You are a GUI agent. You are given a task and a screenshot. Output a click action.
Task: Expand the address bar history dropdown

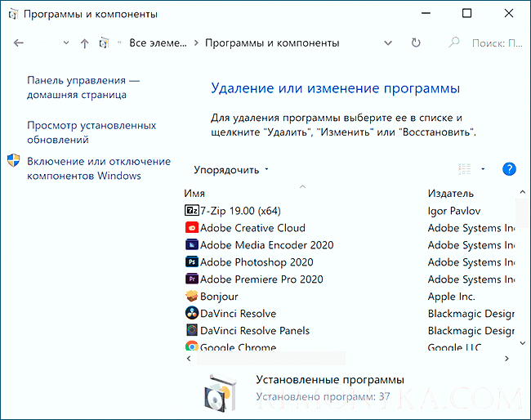(388, 43)
